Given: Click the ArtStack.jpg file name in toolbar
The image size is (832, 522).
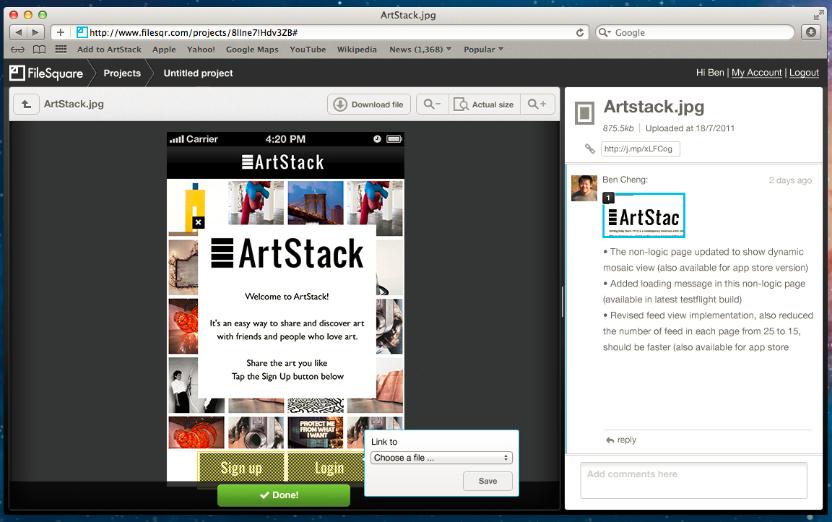Looking at the screenshot, I should pos(74,104).
